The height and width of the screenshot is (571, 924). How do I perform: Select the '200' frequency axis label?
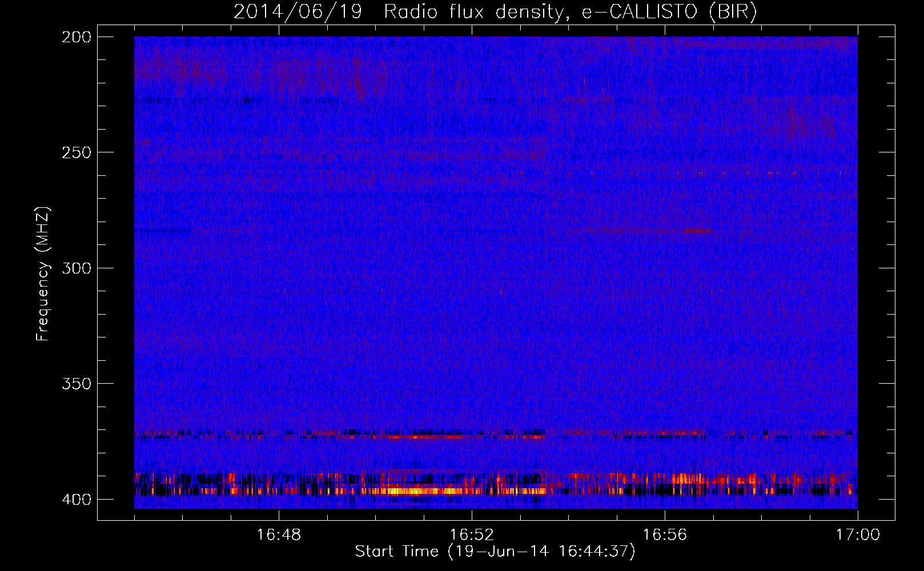click(77, 37)
